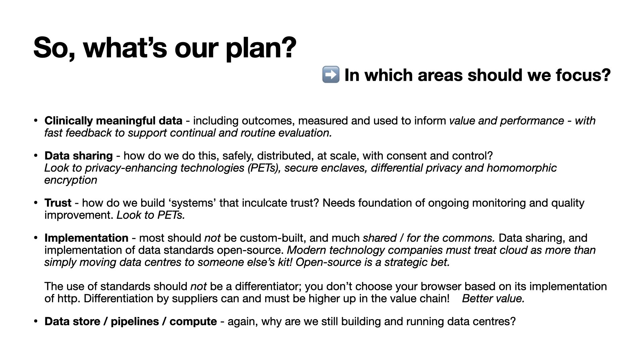This screenshot has width=644, height=362.
Task: Click the italic text "Better value."
Action: coord(493,298)
